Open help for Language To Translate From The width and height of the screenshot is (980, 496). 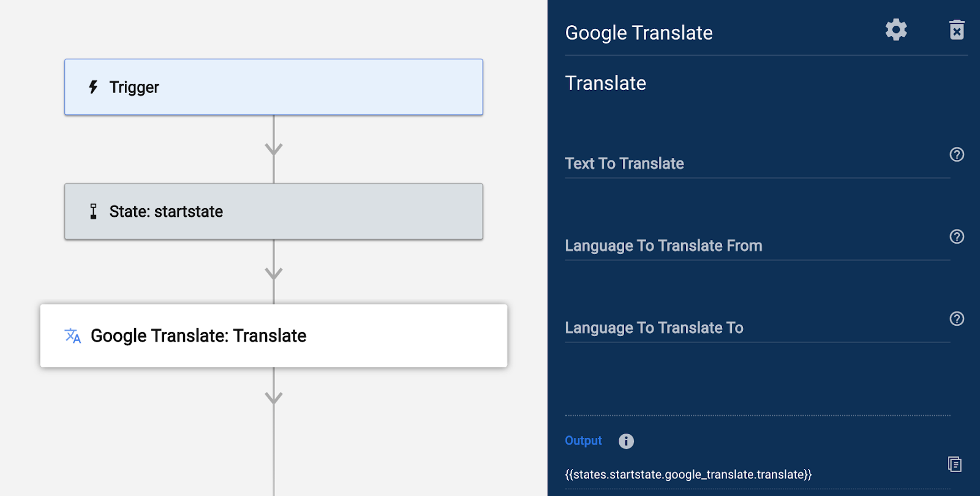coord(957,236)
